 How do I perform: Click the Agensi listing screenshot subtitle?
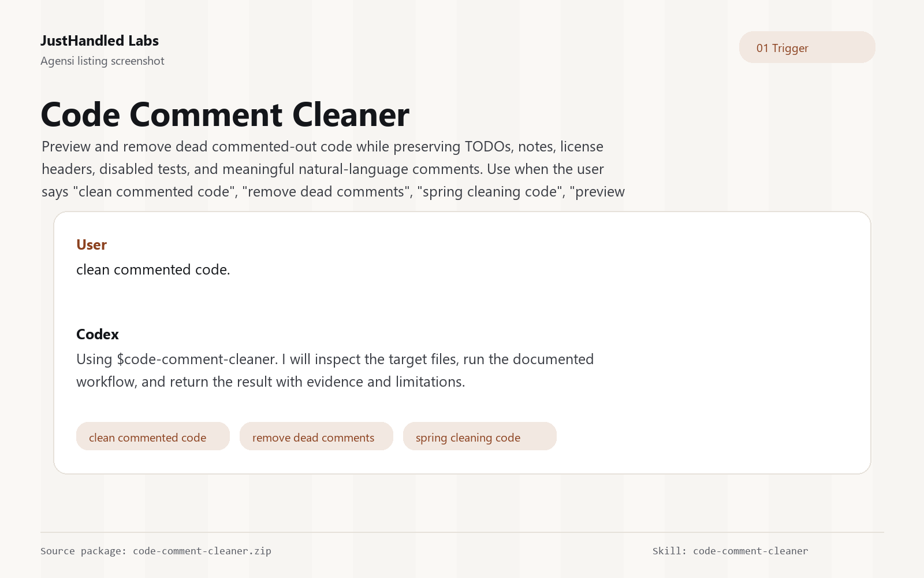pos(102,61)
